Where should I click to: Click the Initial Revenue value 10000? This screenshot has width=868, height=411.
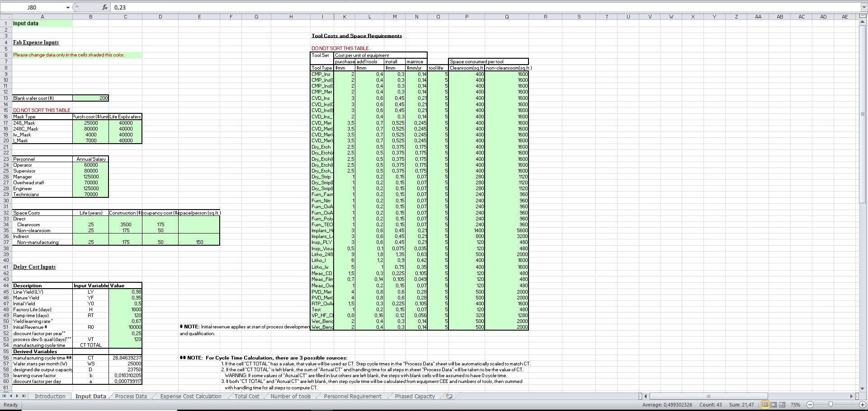click(125, 327)
